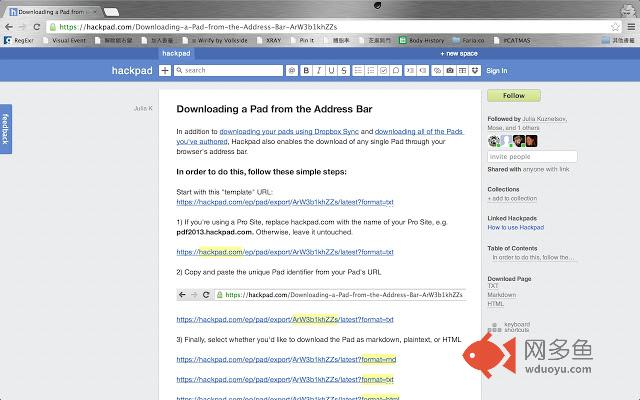Click the pad title 'Downloading a Pad from the Address Bar'
640x400 pixels.
click(x=274, y=109)
